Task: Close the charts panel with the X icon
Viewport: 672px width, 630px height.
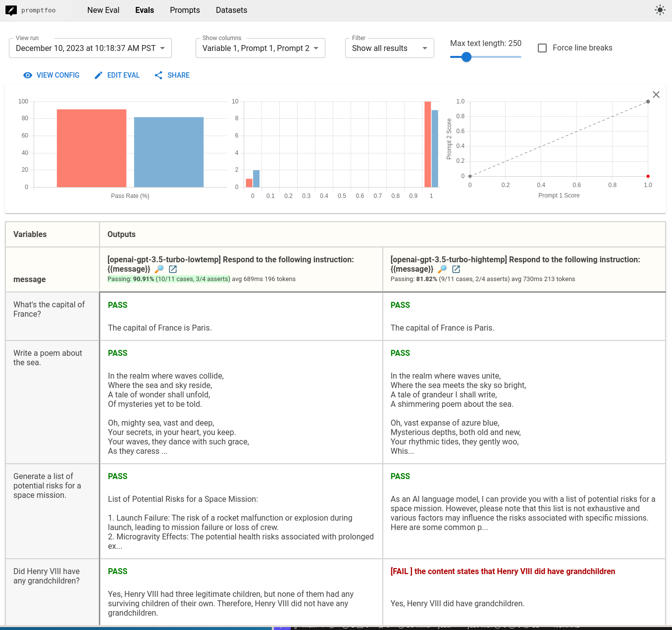Action: (656, 95)
